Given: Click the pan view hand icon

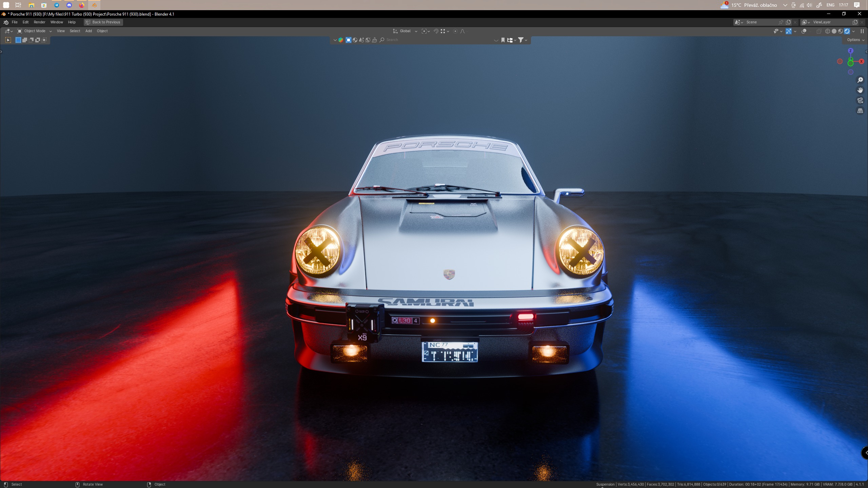Looking at the screenshot, I should 860,90.
